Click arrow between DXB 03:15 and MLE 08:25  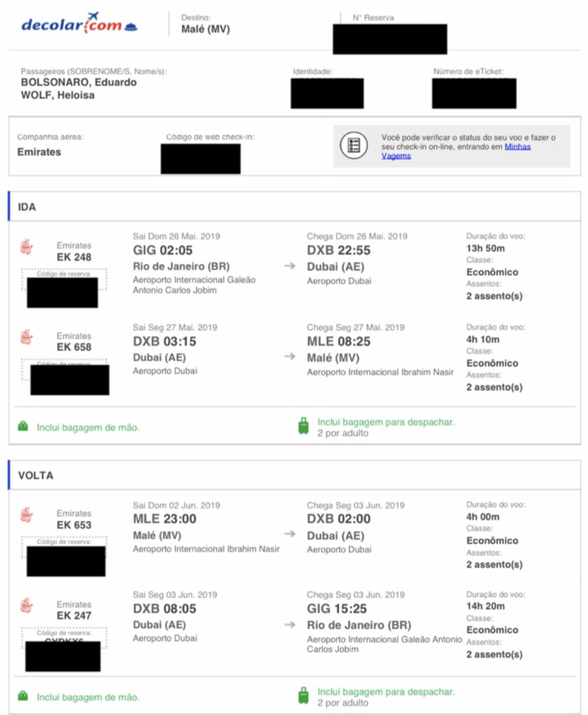(290, 357)
